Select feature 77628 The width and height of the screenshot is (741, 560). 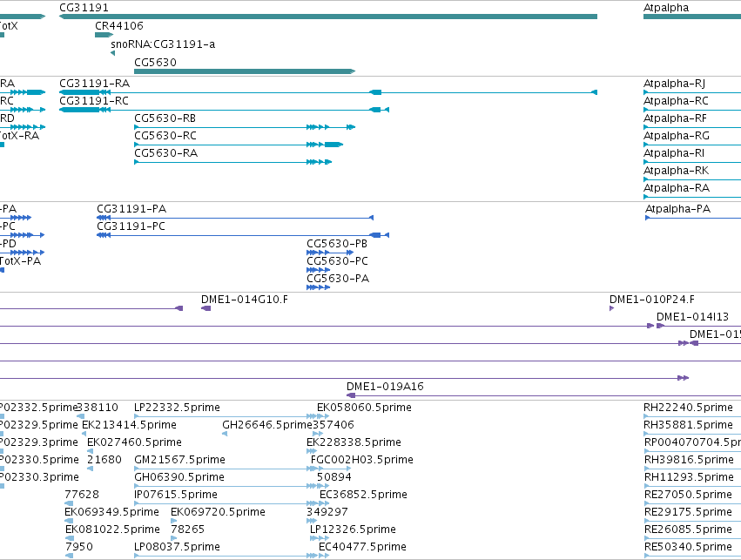(x=82, y=496)
